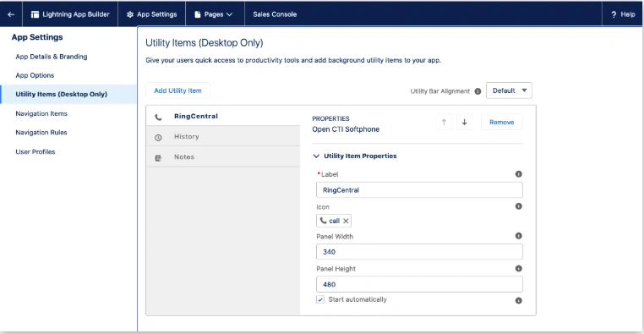This screenshot has width=644, height=334.
Task: Click the History clock icon
Action: click(158, 138)
